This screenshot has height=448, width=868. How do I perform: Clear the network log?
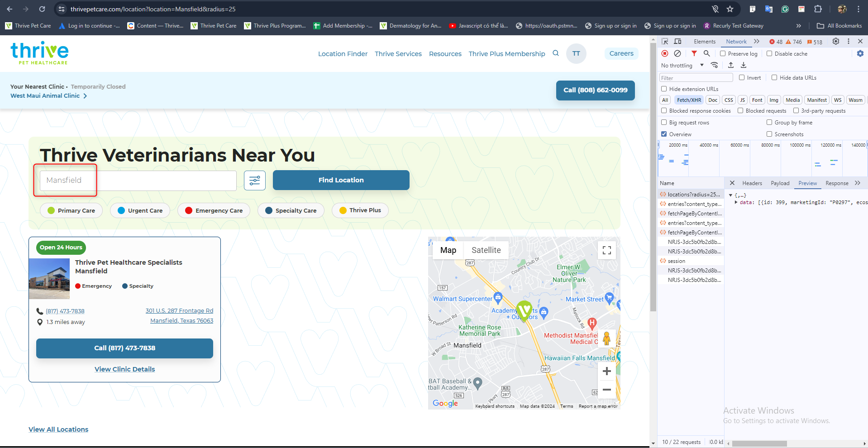[x=677, y=53]
